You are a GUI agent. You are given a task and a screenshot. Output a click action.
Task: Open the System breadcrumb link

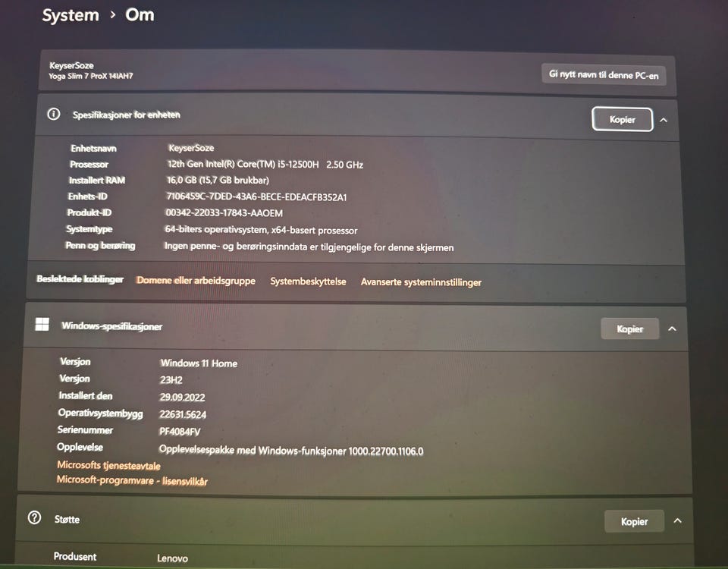(x=71, y=15)
